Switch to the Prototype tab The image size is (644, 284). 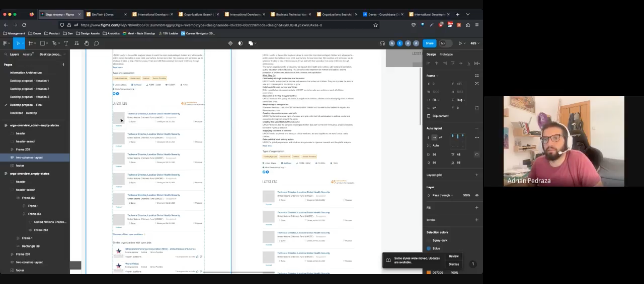click(446, 55)
